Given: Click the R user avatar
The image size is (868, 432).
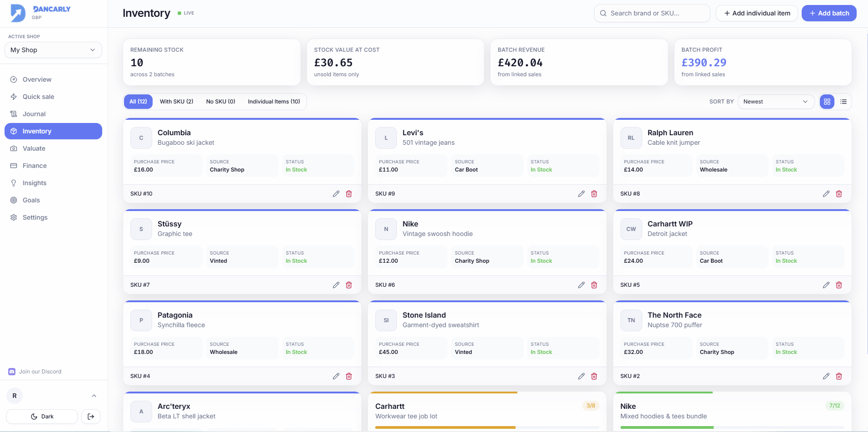Looking at the screenshot, I should click(x=15, y=396).
